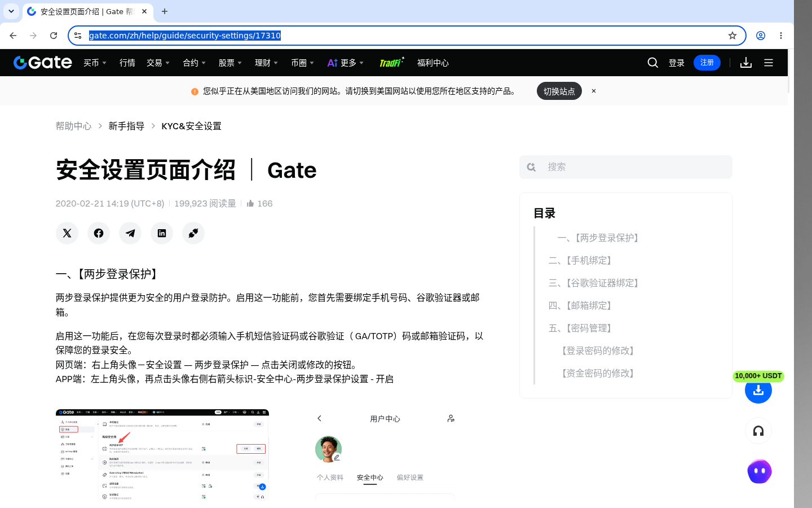Reload the page

[54, 36]
